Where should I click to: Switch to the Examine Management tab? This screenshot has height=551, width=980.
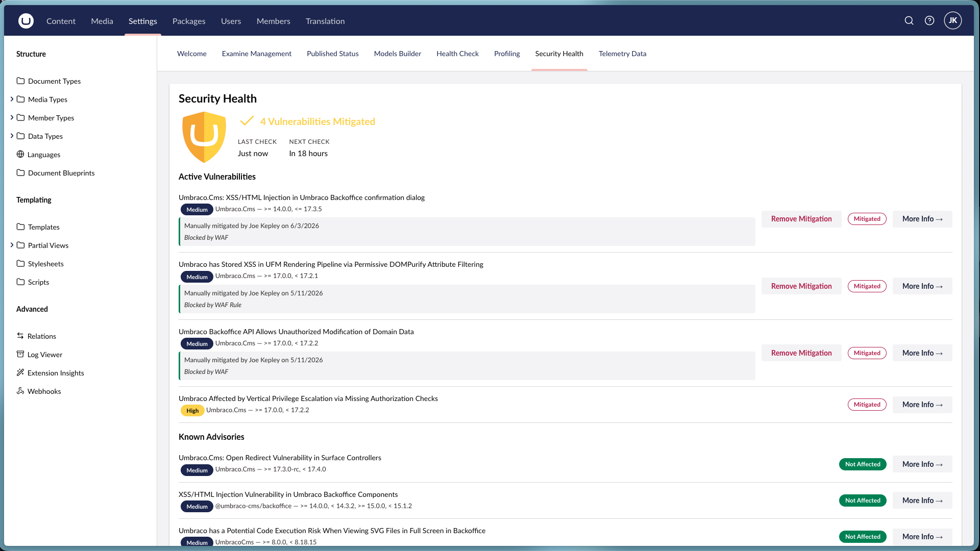pos(257,54)
